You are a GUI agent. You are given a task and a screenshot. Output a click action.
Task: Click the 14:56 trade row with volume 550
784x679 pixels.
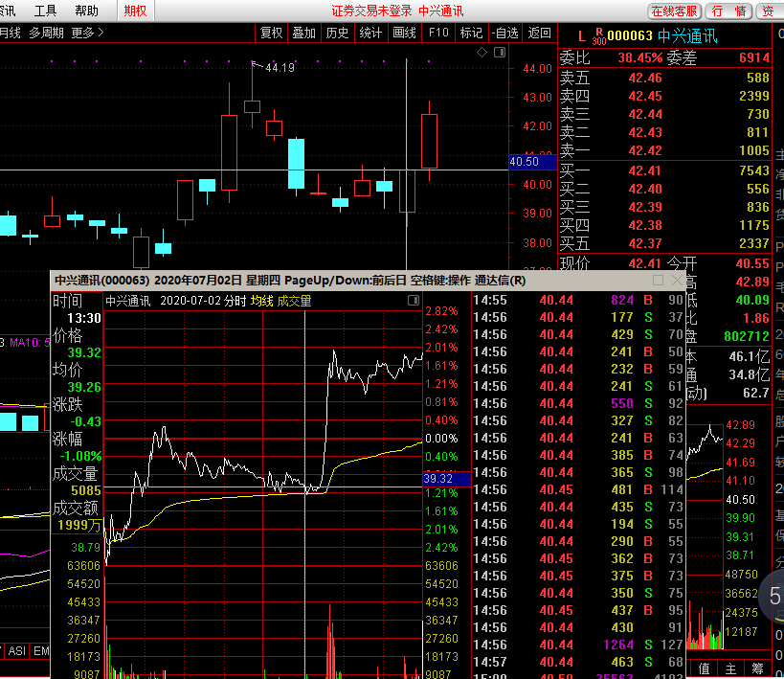(x=578, y=403)
